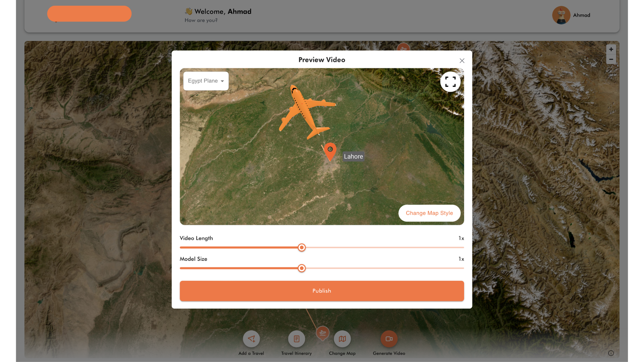Click the Model Size 1x value
Screen dimensions: 644x362
(461, 259)
